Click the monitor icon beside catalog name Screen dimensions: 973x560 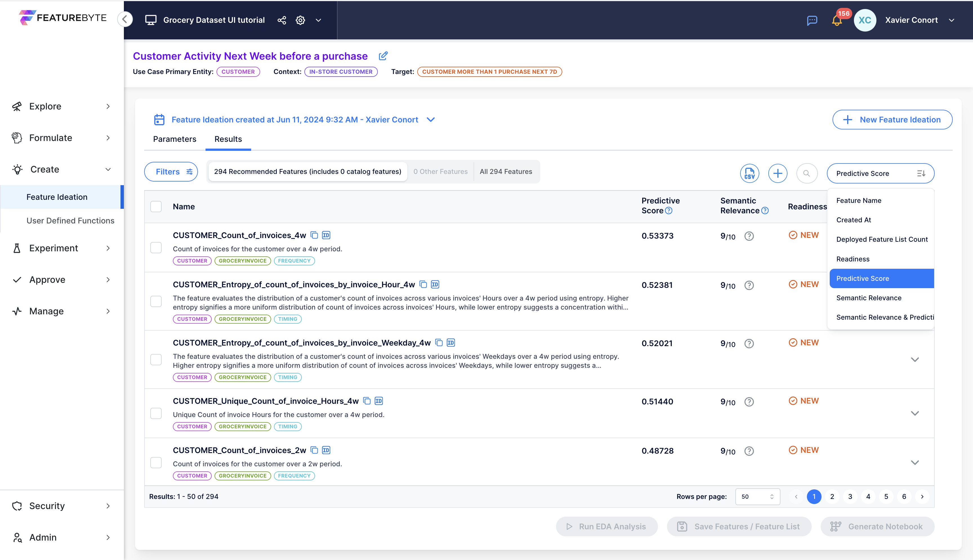coord(151,20)
